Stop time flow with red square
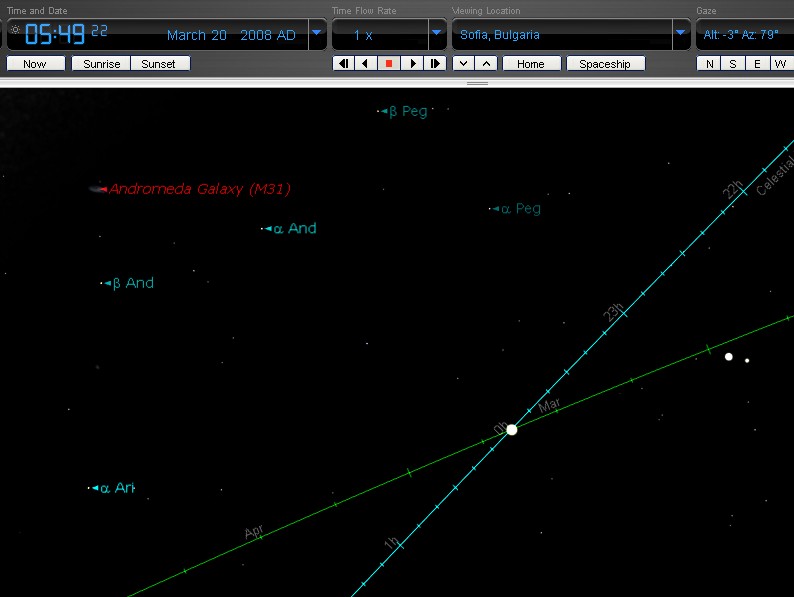Viewport: 794px width, 597px height. (389, 63)
